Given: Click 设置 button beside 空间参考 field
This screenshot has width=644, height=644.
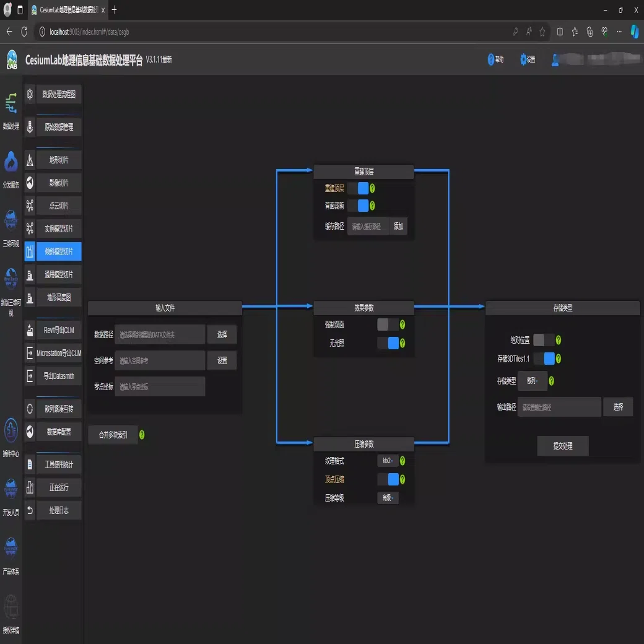Looking at the screenshot, I should click(x=222, y=360).
